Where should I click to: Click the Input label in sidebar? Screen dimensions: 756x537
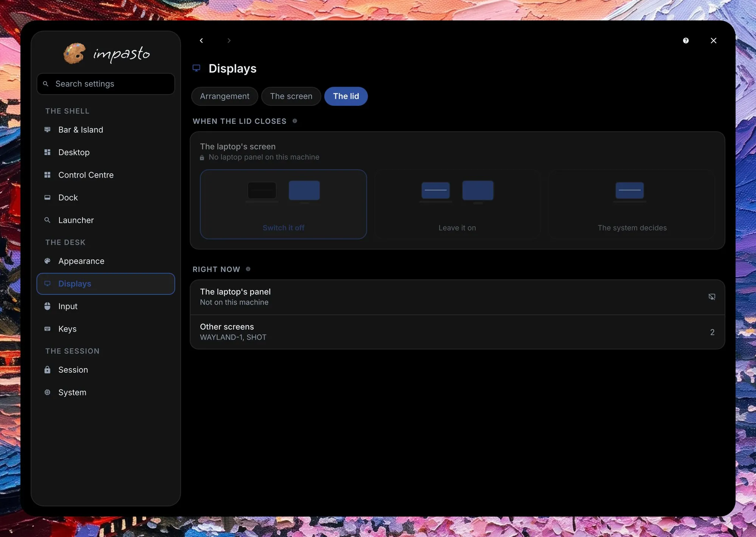point(68,306)
